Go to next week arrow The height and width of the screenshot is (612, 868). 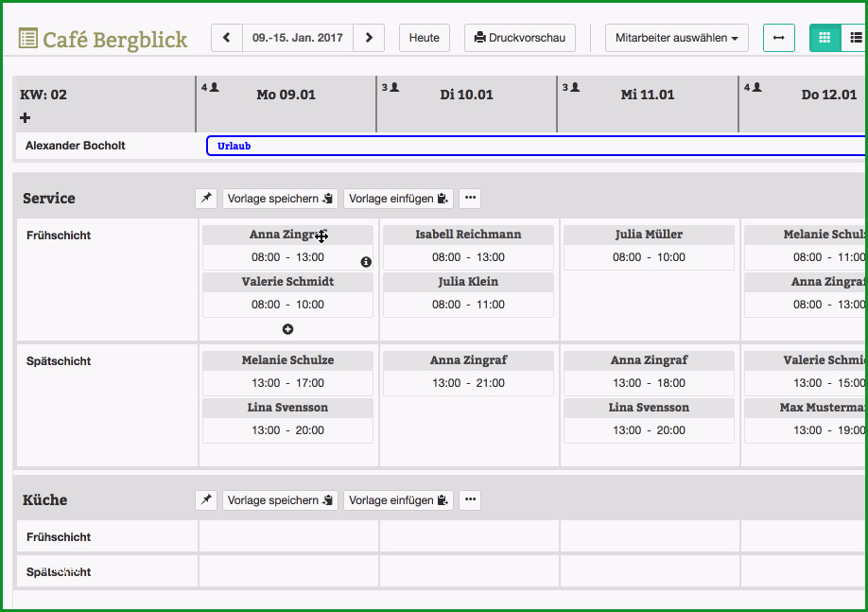point(369,38)
